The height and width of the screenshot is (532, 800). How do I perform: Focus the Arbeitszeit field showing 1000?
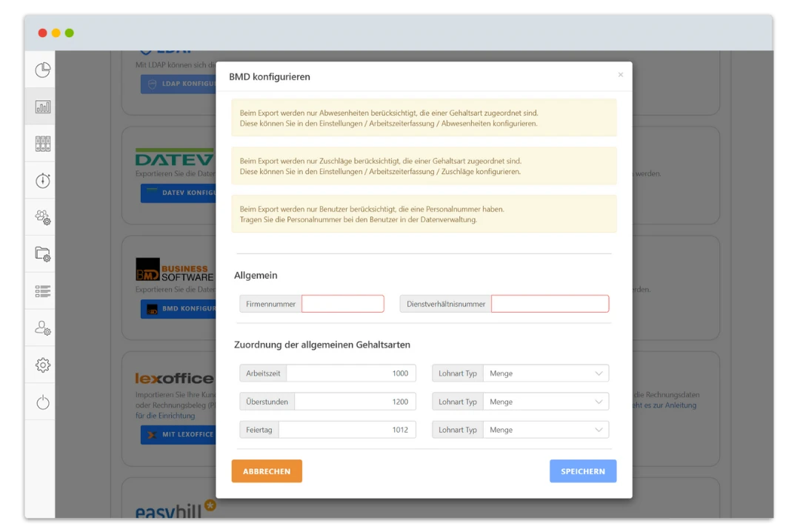pos(350,373)
